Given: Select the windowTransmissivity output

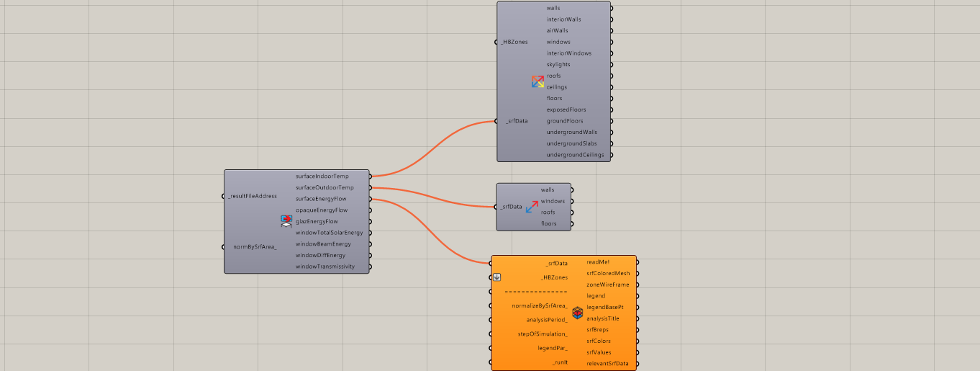Looking at the screenshot, I should click(325, 267).
